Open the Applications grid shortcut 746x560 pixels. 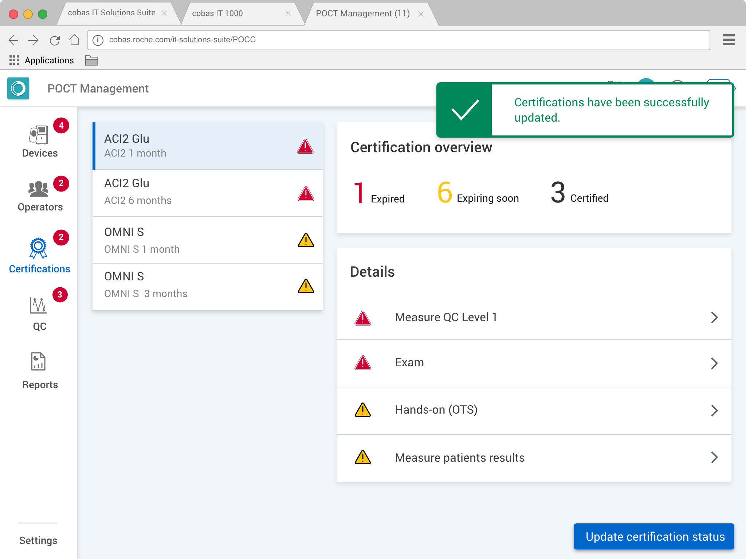click(x=14, y=60)
